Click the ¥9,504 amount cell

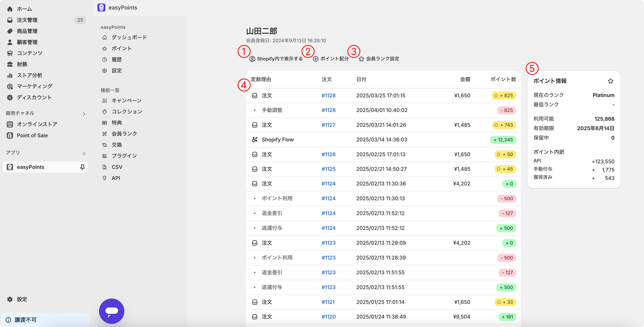(x=462, y=317)
